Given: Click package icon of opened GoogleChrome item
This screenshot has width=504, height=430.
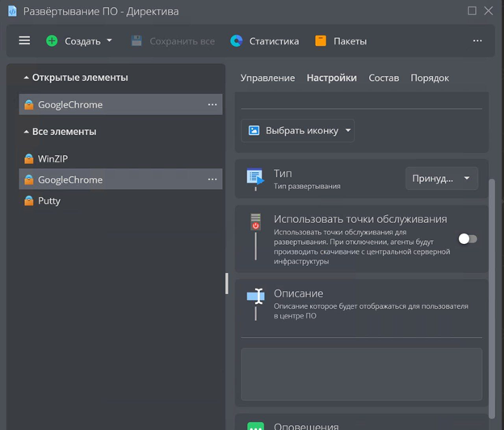Looking at the screenshot, I should (x=29, y=104).
